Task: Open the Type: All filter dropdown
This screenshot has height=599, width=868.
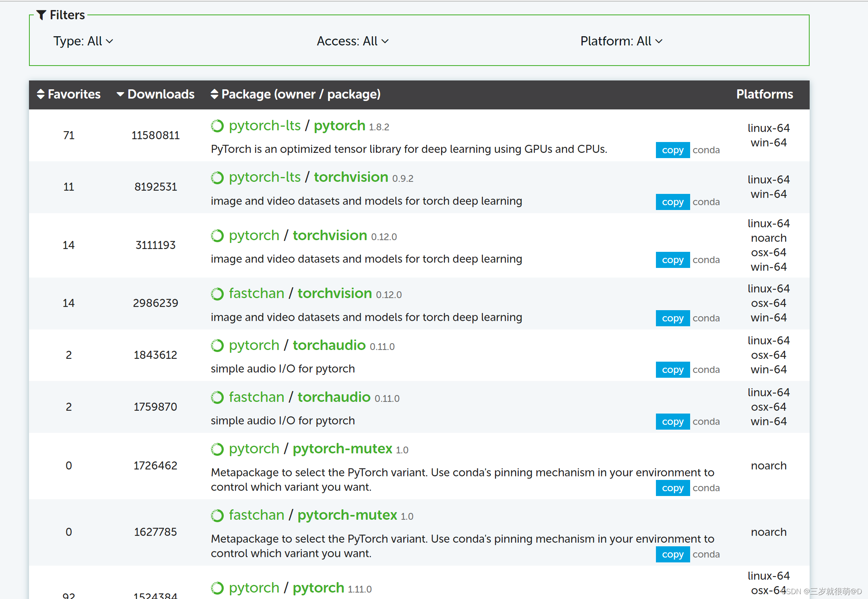Action: pos(83,41)
